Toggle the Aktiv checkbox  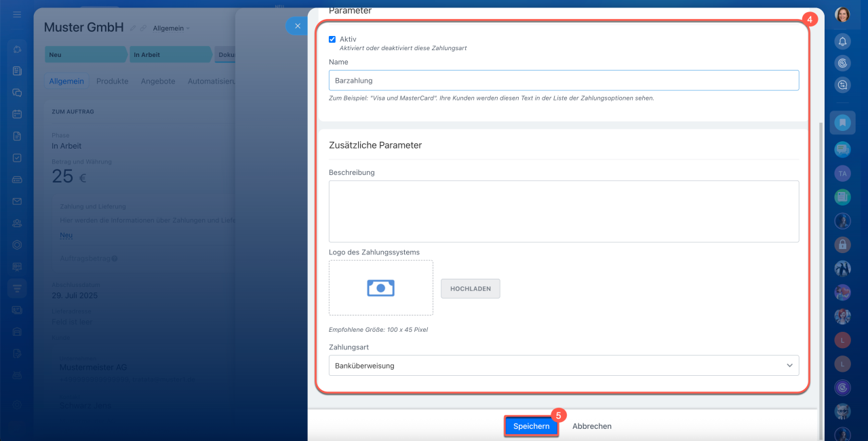click(332, 39)
